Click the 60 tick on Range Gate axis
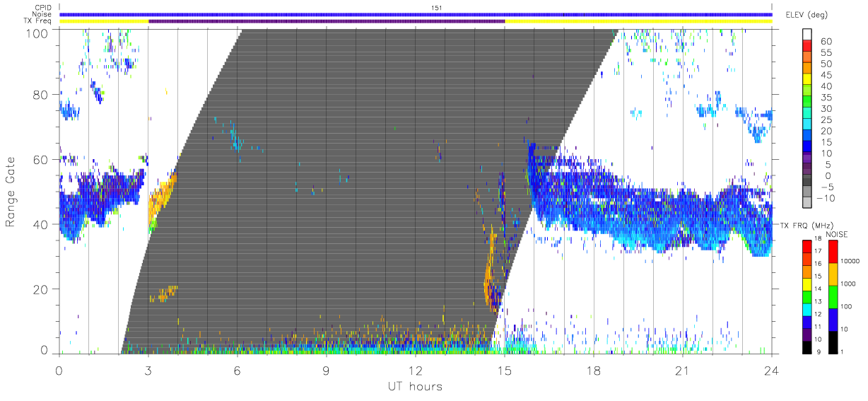 [x=41, y=160]
